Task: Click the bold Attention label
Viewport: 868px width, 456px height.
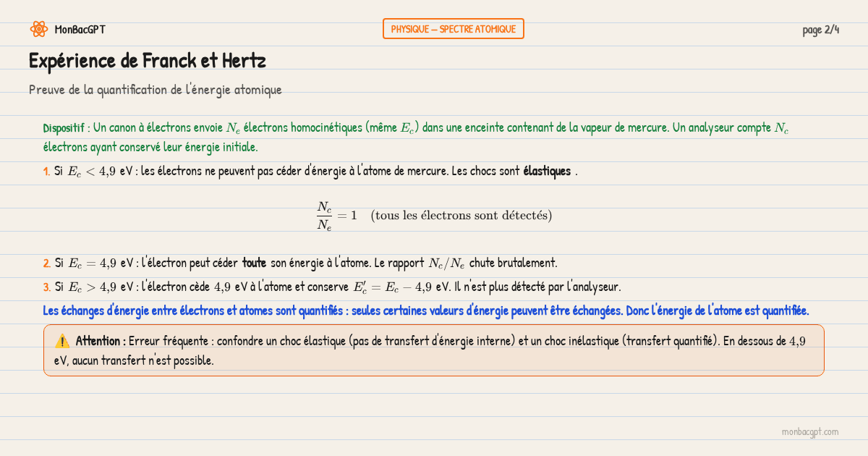Action: point(101,341)
